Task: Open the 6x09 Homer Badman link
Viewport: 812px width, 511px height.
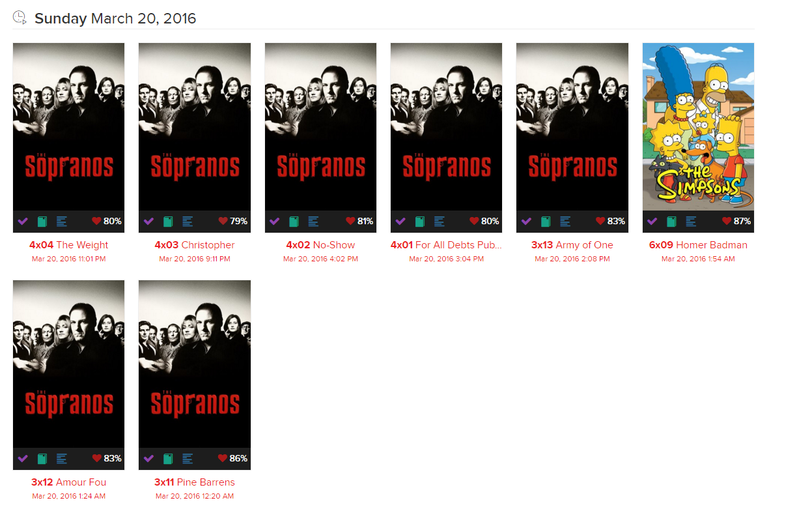Action: 698,245
